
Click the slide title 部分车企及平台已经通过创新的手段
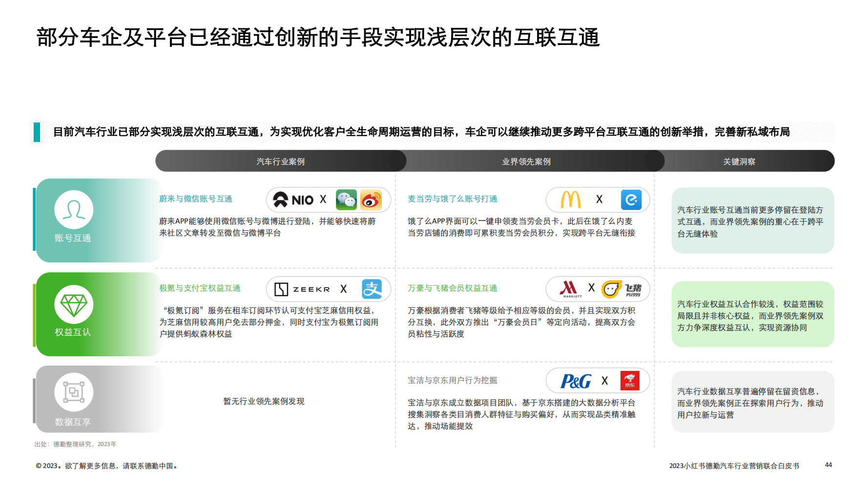click(x=318, y=38)
